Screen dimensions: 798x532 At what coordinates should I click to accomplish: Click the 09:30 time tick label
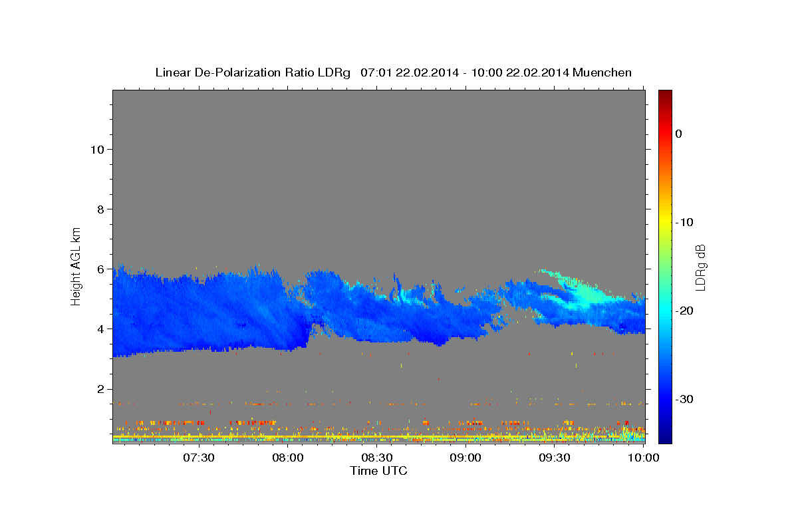(554, 458)
